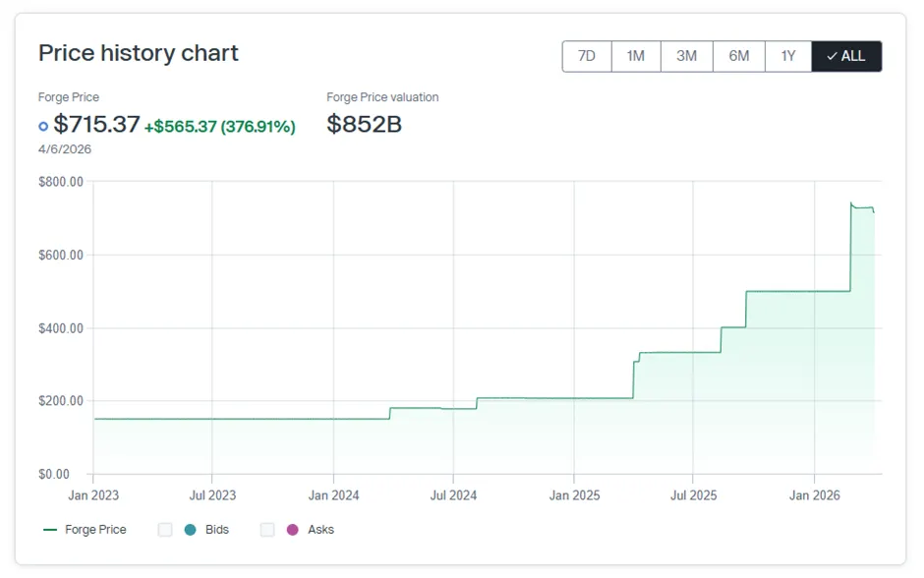View the 1Y price range
This screenshot has width=924, height=578.
click(x=788, y=57)
